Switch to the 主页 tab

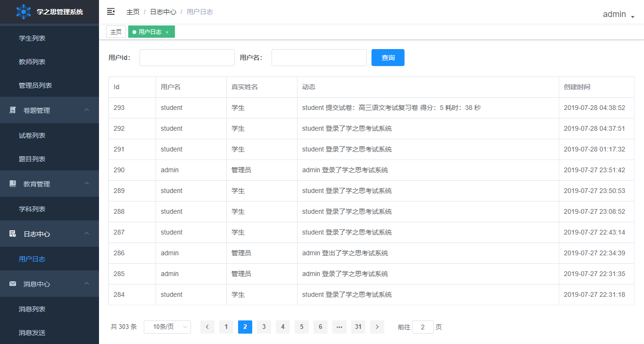pos(116,32)
